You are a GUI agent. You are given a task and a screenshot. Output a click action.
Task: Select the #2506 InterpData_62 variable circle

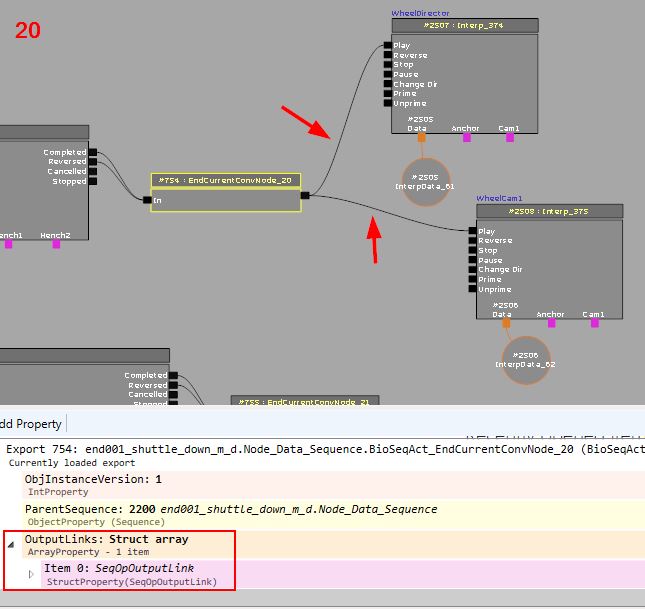[x=526, y=360]
